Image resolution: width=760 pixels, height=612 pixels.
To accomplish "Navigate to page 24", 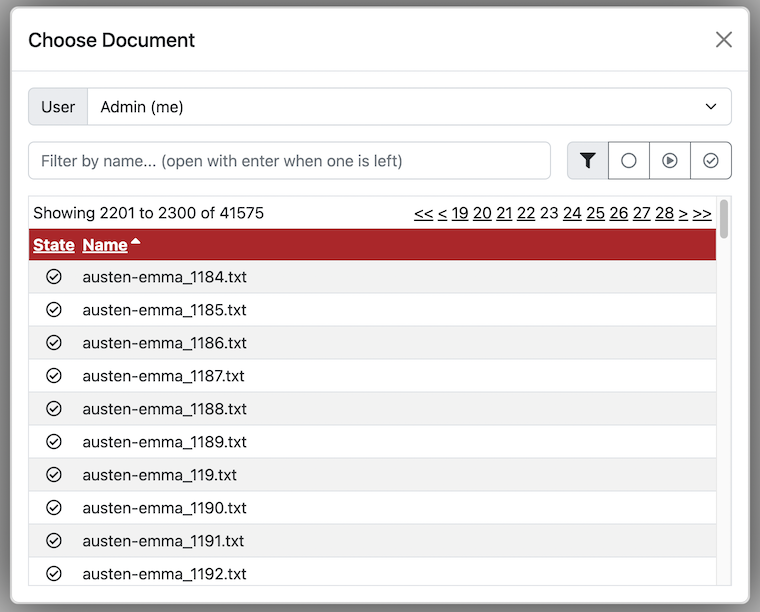I will pyautogui.click(x=572, y=213).
